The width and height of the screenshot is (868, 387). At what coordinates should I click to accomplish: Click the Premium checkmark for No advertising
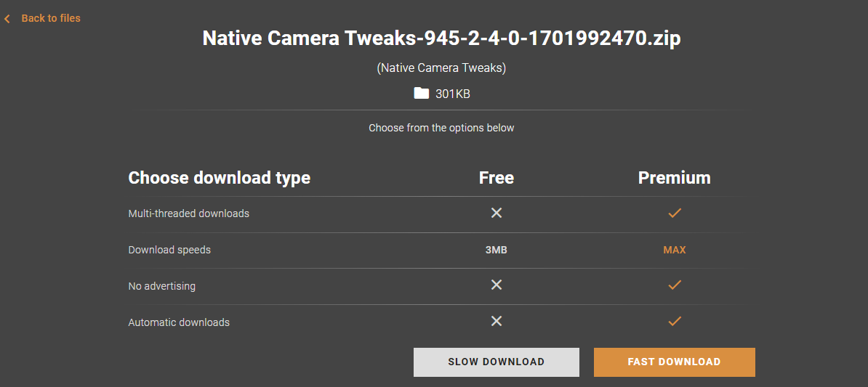pyautogui.click(x=675, y=285)
